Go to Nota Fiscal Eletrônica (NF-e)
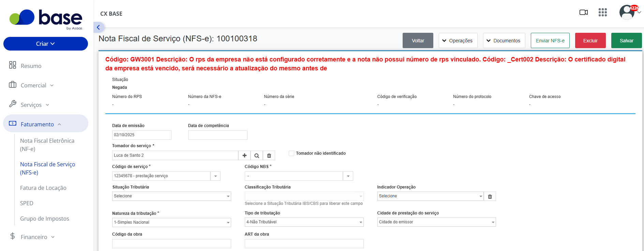Image resolution: width=644 pixels, height=251 pixels. click(x=47, y=145)
